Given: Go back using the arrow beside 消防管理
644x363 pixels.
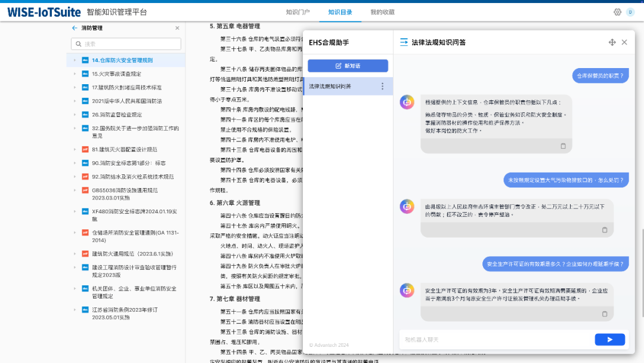Looking at the screenshot, I should pyautogui.click(x=75, y=28).
